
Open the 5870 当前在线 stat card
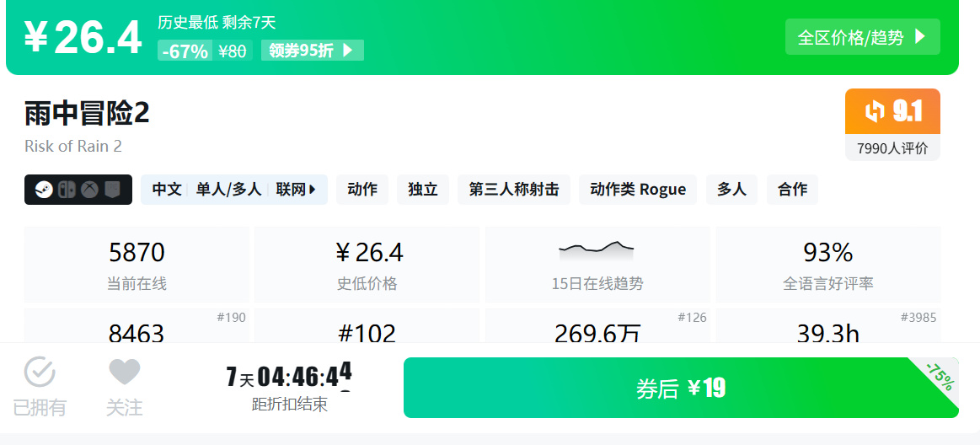137,265
